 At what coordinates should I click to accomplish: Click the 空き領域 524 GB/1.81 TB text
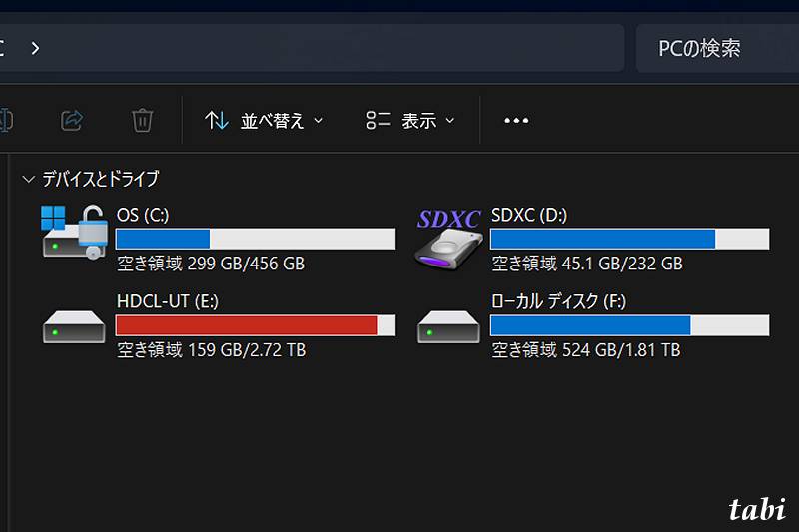click(586, 350)
